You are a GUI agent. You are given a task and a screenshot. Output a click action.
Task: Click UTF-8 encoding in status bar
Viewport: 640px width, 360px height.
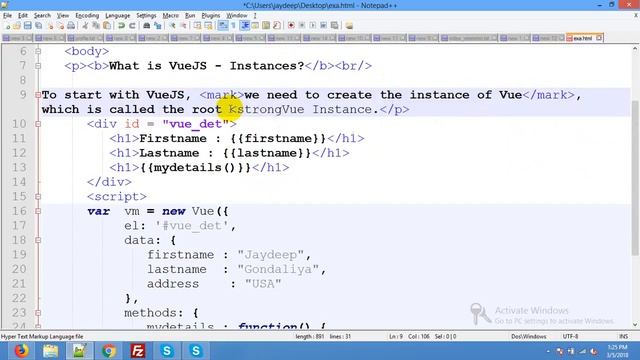pyautogui.click(x=570, y=336)
